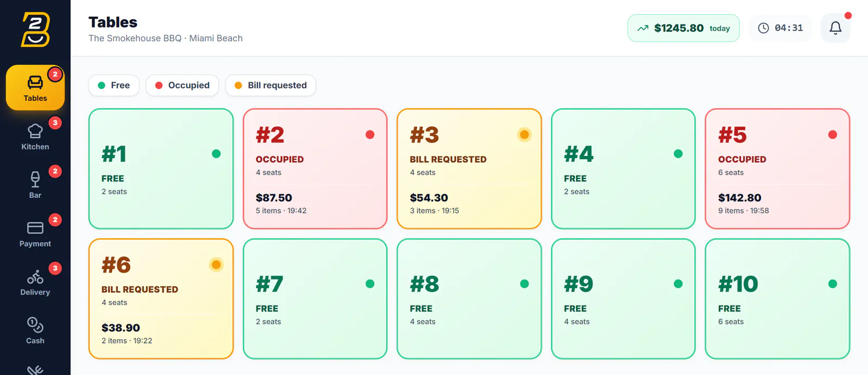Open the Cash section in sidebar
868x375 pixels.
pos(35,331)
